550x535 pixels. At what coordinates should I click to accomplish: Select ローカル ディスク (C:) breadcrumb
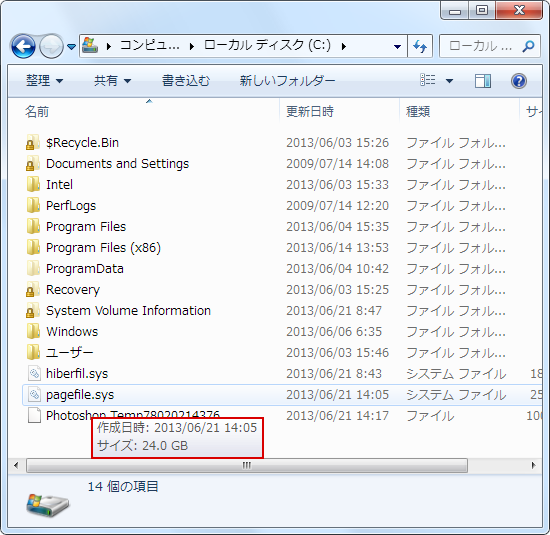pos(267,45)
